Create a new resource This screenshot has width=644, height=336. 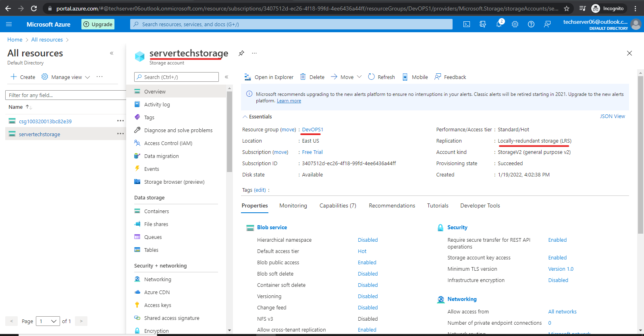[x=23, y=77]
